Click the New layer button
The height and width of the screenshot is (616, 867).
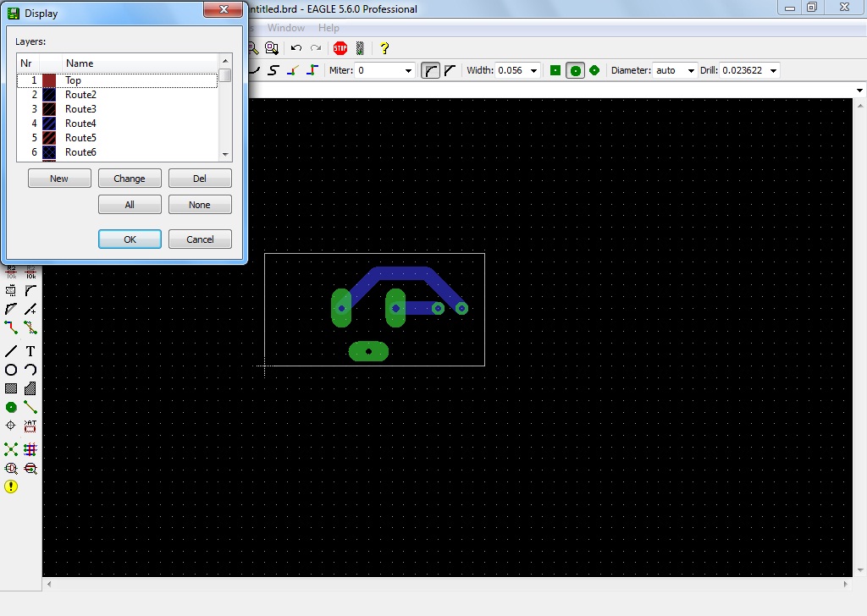pyautogui.click(x=59, y=179)
